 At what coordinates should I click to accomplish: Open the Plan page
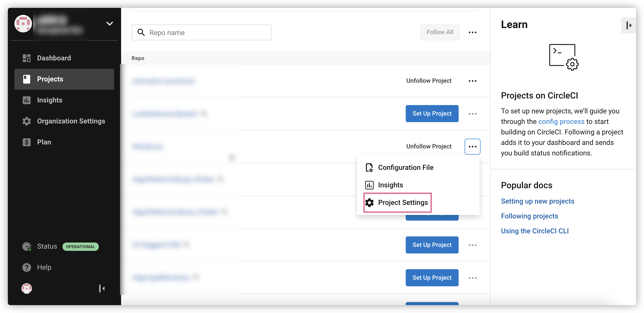pos(64,142)
